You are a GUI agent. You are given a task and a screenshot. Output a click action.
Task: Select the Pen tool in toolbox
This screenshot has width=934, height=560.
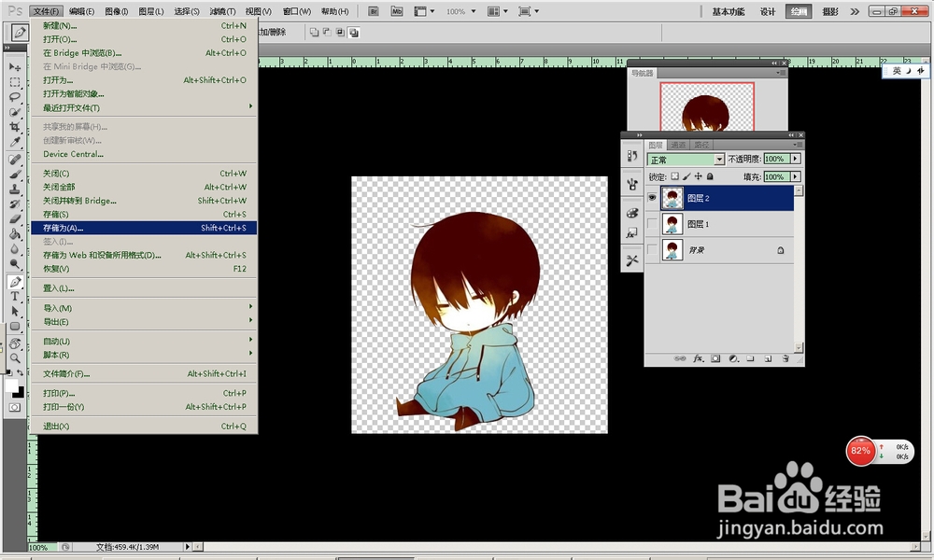click(x=15, y=282)
